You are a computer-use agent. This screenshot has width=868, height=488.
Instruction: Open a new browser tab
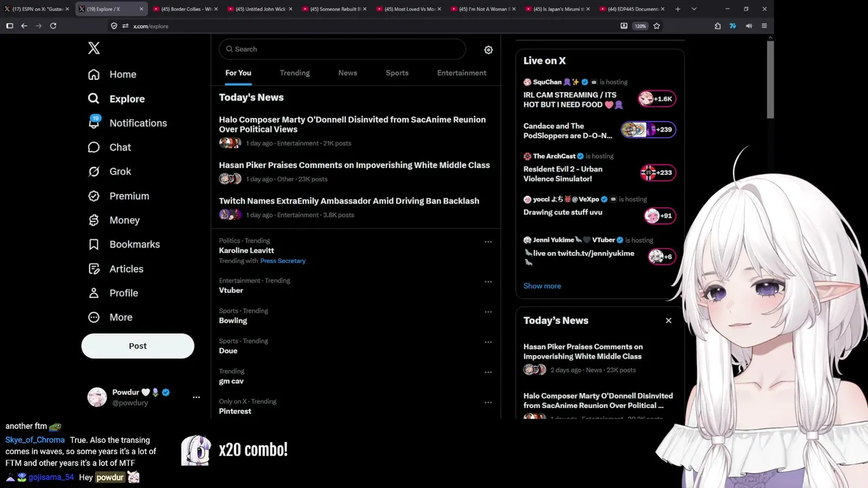[x=677, y=9]
